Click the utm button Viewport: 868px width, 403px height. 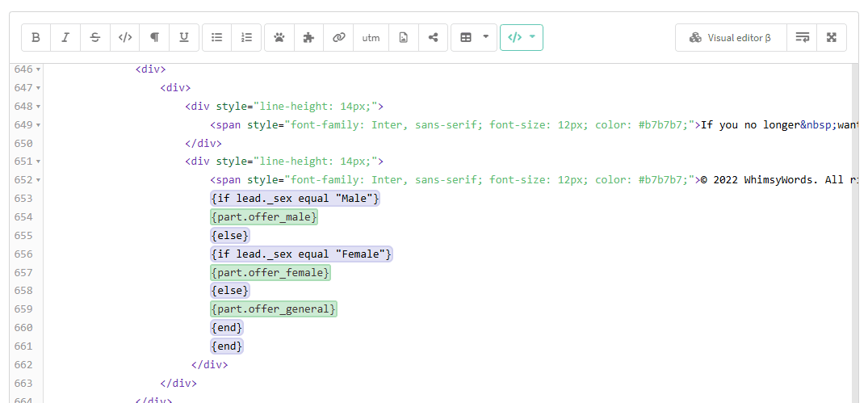pos(371,38)
